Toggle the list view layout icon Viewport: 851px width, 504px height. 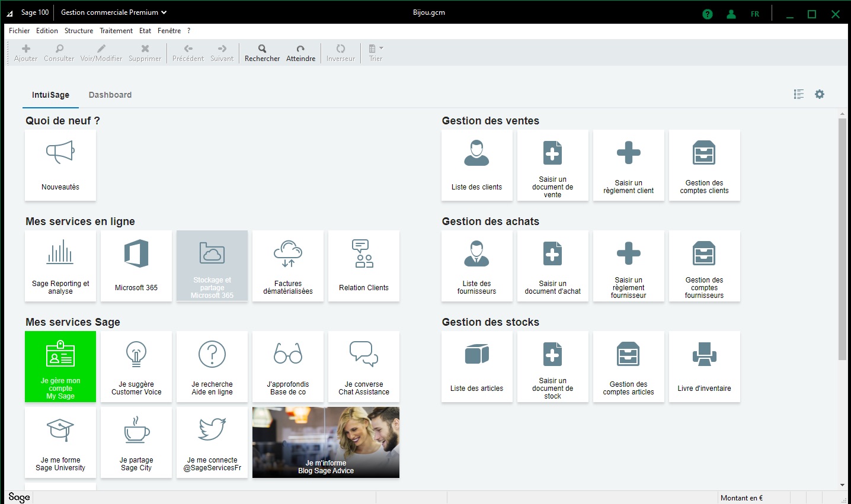click(x=799, y=94)
